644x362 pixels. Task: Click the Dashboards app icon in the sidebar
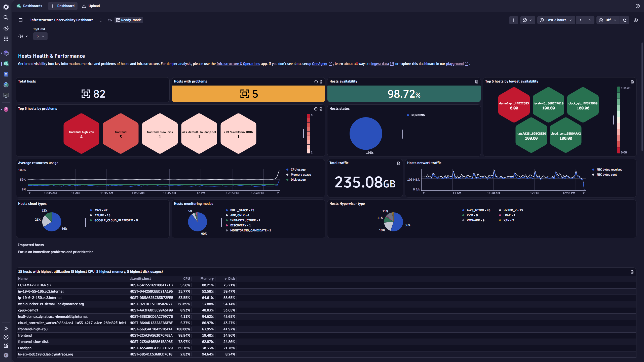click(6, 64)
